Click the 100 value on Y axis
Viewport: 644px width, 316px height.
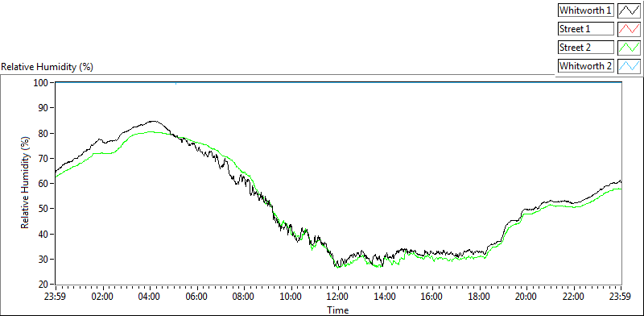pos(43,83)
